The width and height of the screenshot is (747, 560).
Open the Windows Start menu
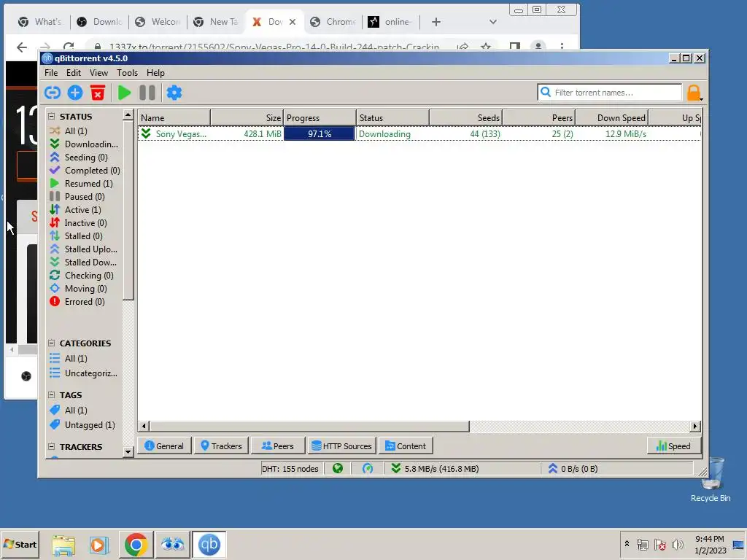tap(20, 544)
